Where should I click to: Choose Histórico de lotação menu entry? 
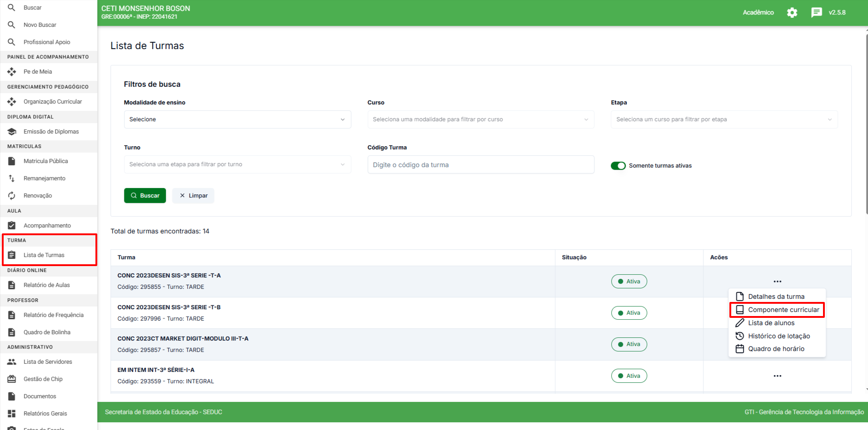click(x=778, y=336)
